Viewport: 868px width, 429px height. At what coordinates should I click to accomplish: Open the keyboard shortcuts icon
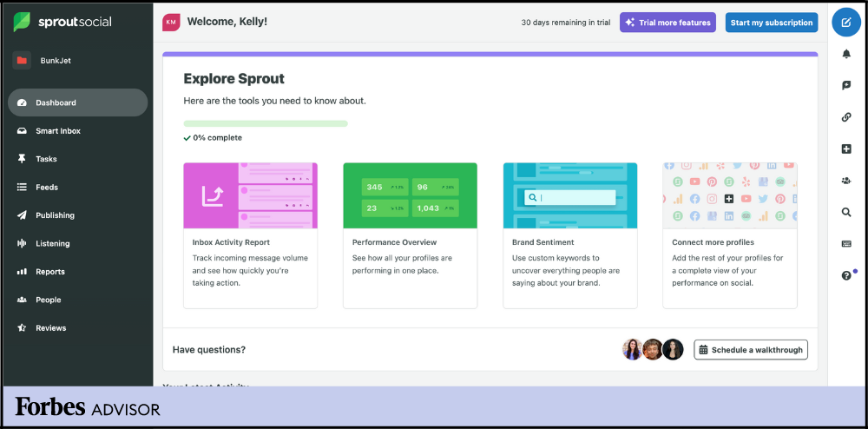(846, 244)
